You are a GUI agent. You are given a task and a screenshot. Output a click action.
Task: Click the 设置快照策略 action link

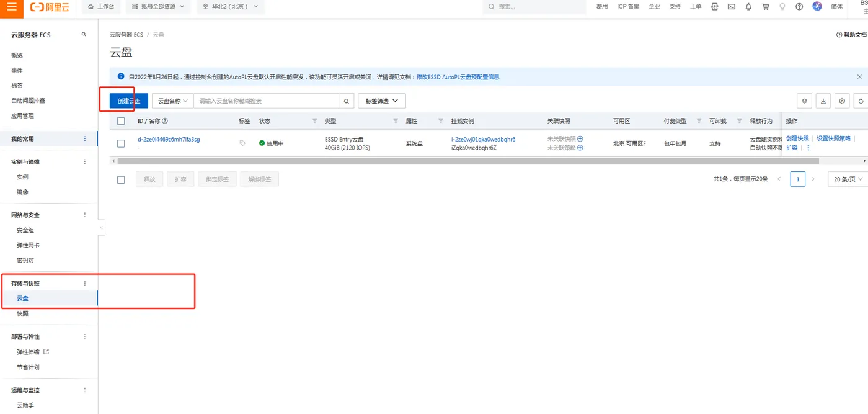[x=834, y=138]
